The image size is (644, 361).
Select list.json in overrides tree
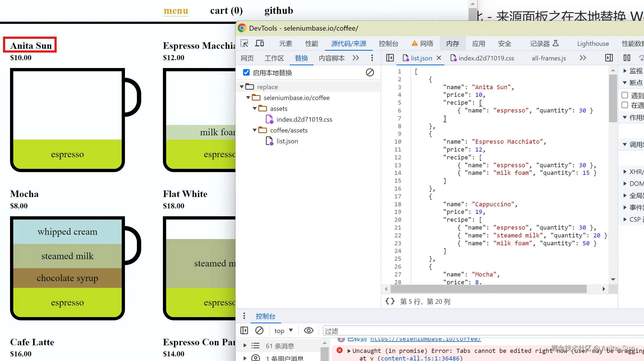(x=287, y=141)
